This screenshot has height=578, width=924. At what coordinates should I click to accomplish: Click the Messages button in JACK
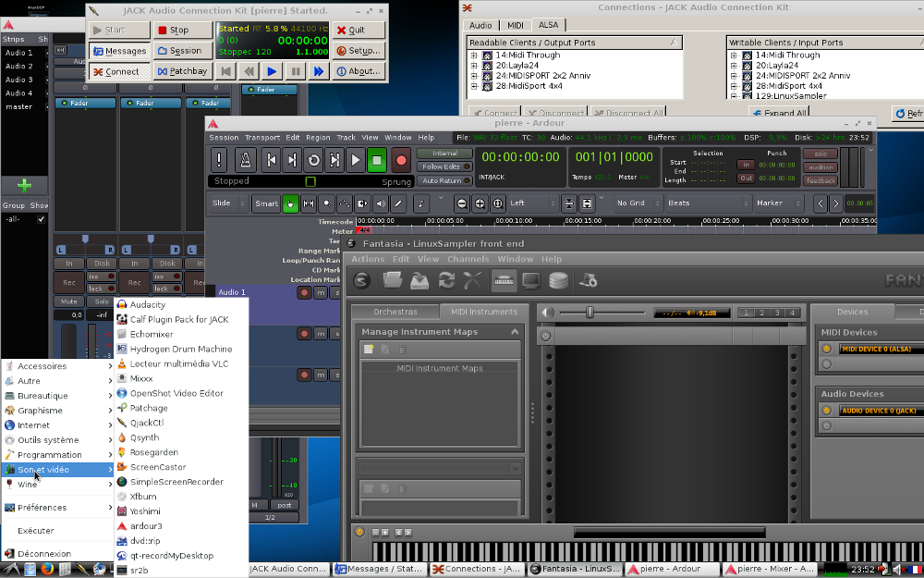tap(119, 51)
